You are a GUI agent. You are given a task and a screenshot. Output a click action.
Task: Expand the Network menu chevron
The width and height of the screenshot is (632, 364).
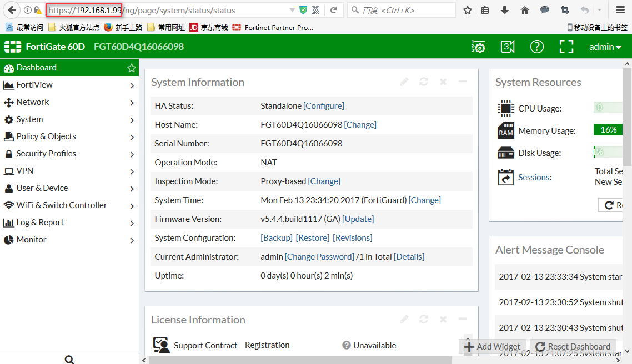(132, 103)
